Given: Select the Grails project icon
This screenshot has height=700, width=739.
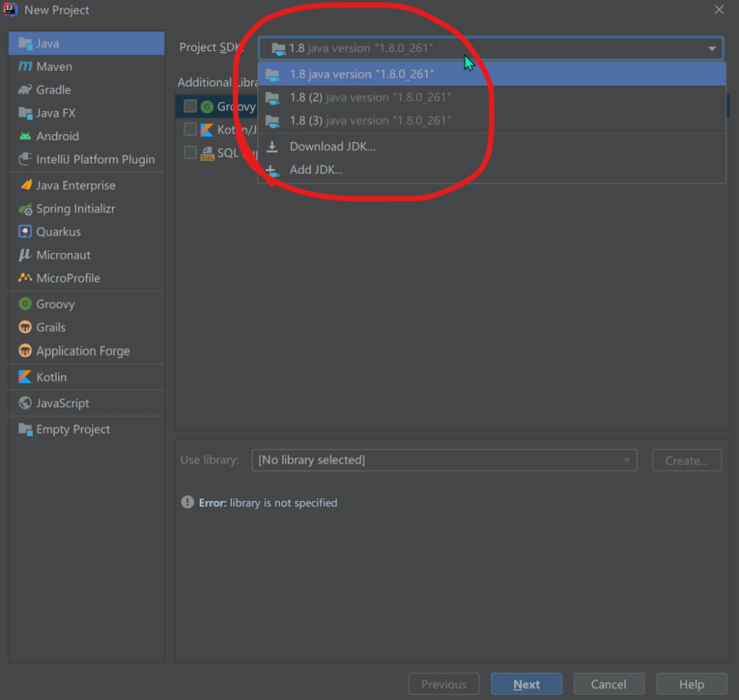Looking at the screenshot, I should point(25,327).
